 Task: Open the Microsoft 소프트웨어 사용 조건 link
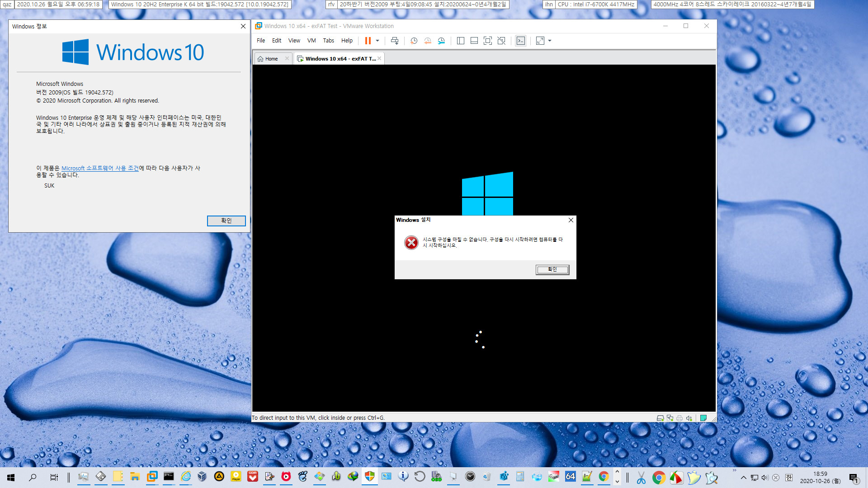coord(100,168)
